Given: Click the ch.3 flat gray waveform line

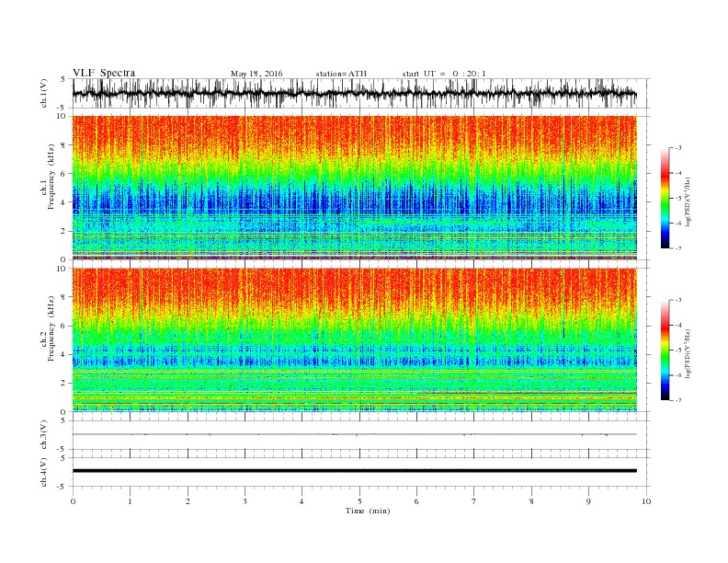Looking at the screenshot, I should 355,434.
